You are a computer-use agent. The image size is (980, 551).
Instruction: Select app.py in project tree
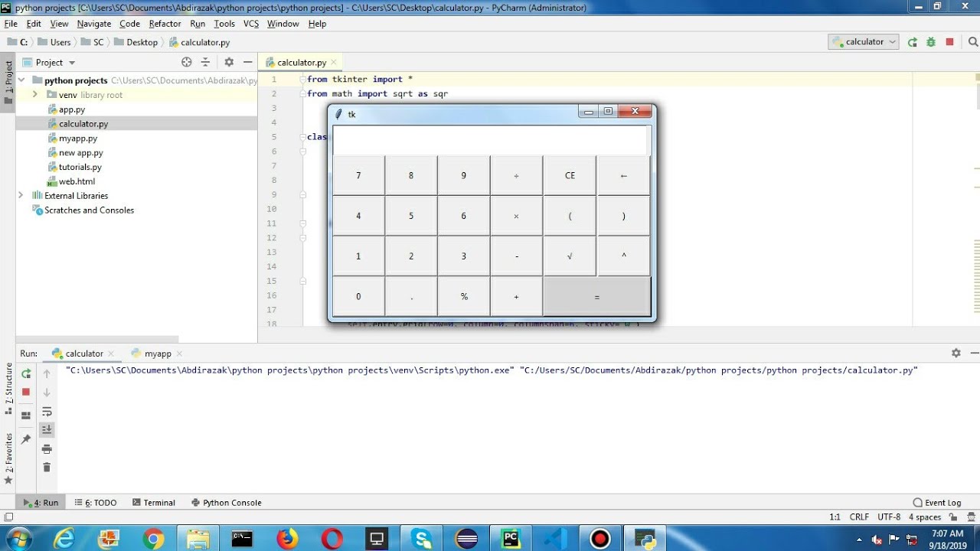point(71,109)
